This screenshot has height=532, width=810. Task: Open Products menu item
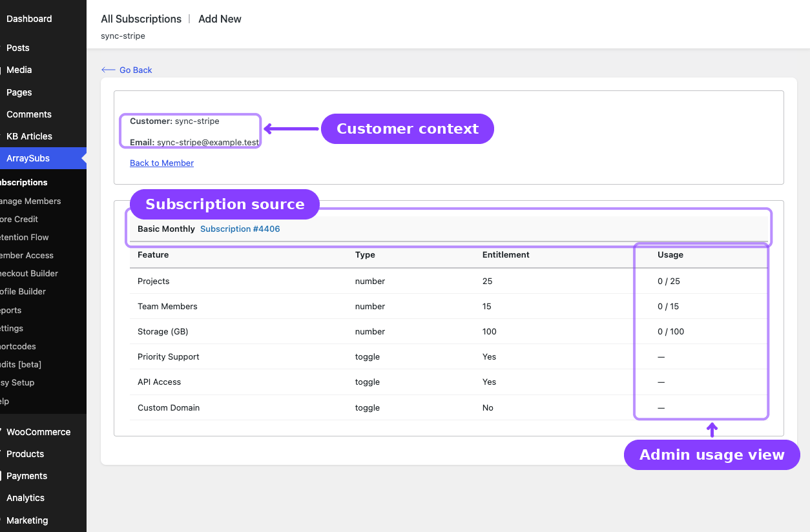(x=25, y=454)
